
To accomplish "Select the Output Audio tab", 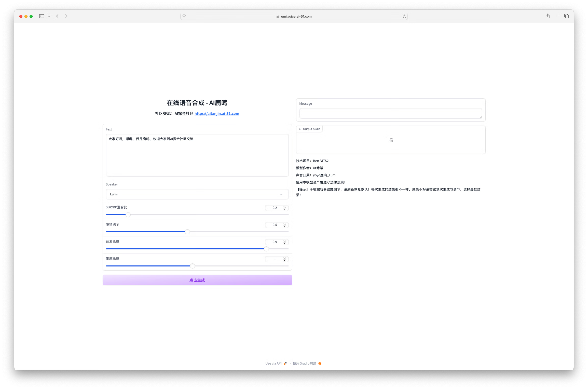I will [309, 129].
